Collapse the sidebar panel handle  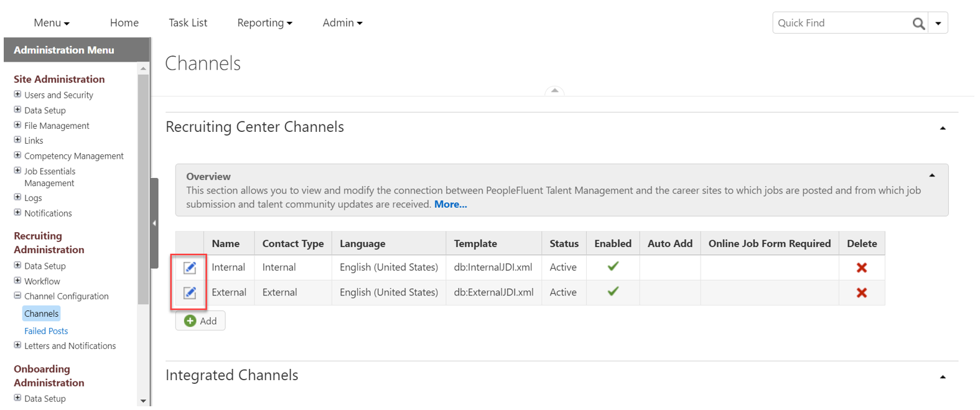coord(154,223)
